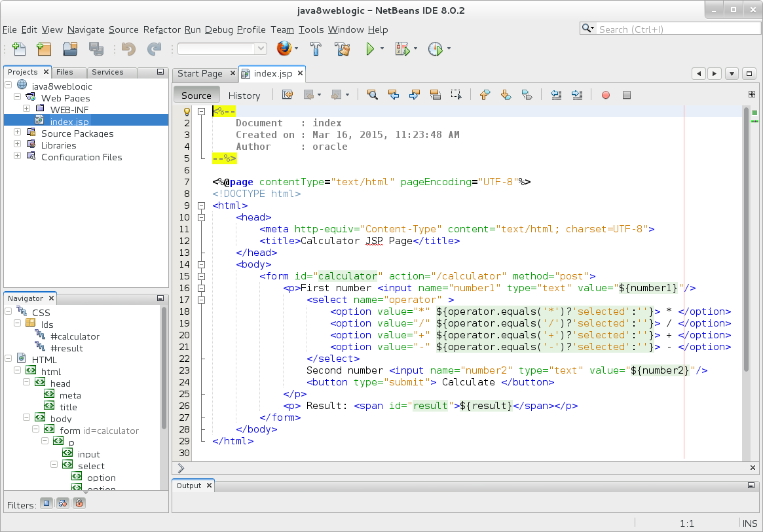Run the project with green play icon
This screenshot has height=532, width=763.
371,49
